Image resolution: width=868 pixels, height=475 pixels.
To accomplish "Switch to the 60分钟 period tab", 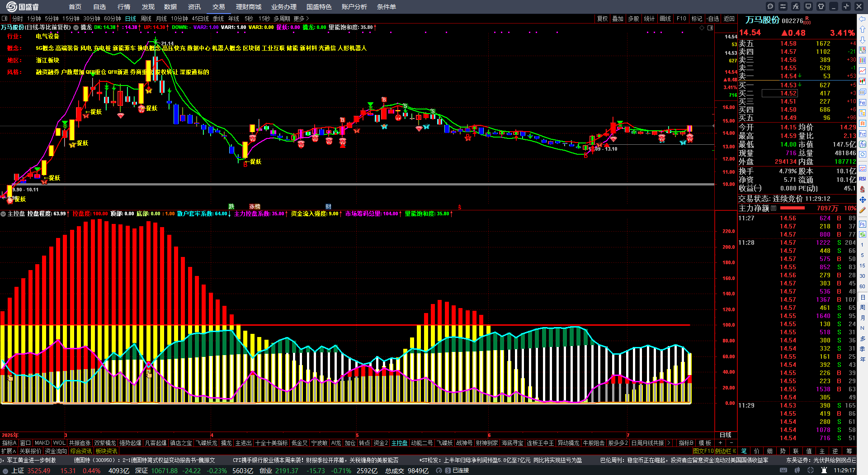I will tap(113, 19).
